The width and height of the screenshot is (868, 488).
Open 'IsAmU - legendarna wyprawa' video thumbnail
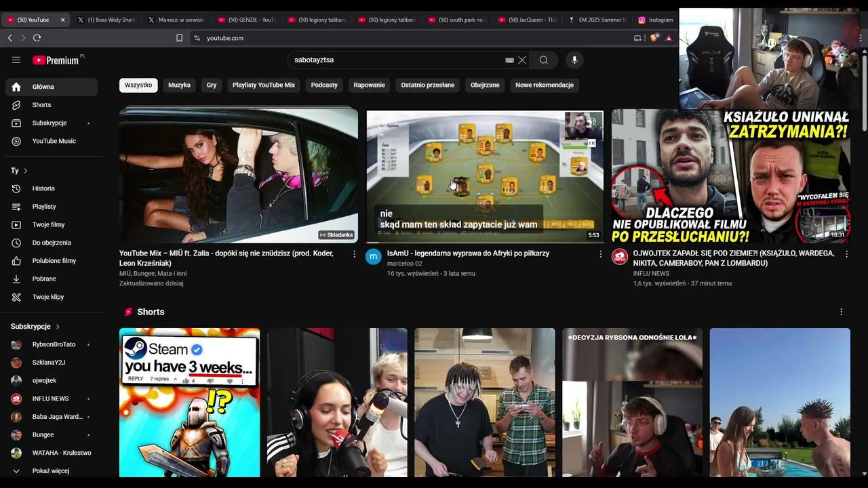tap(485, 176)
